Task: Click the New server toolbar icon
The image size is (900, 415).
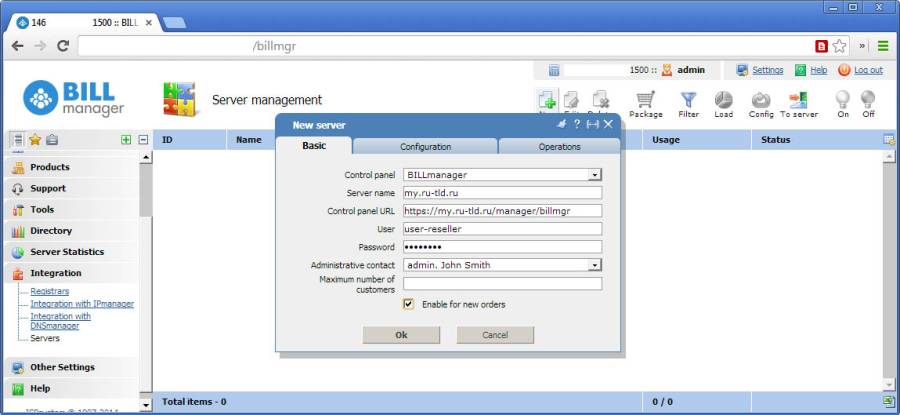Action: pos(548,101)
